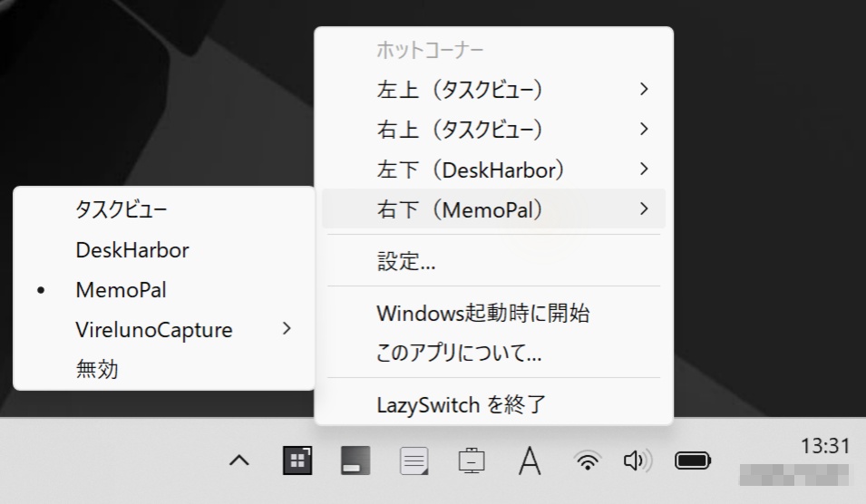The width and height of the screenshot is (866, 504).
Task: Open このアプリについて... entry
Action: click(x=493, y=353)
